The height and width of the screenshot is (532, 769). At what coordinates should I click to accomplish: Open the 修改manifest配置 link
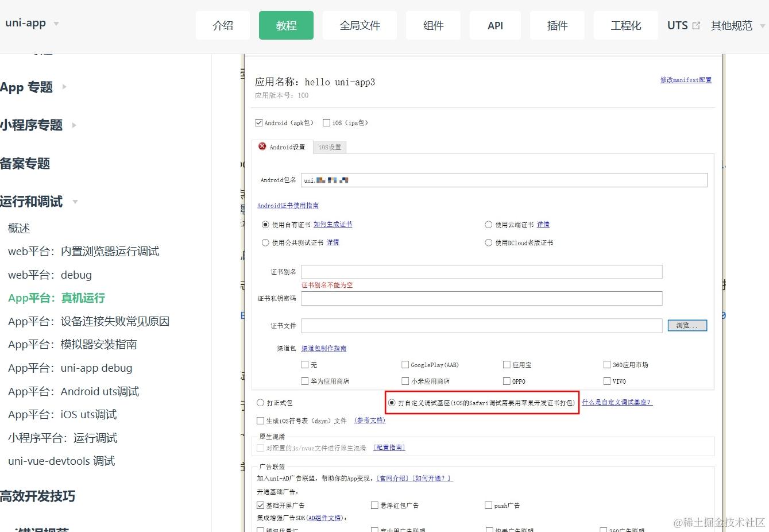686,80
